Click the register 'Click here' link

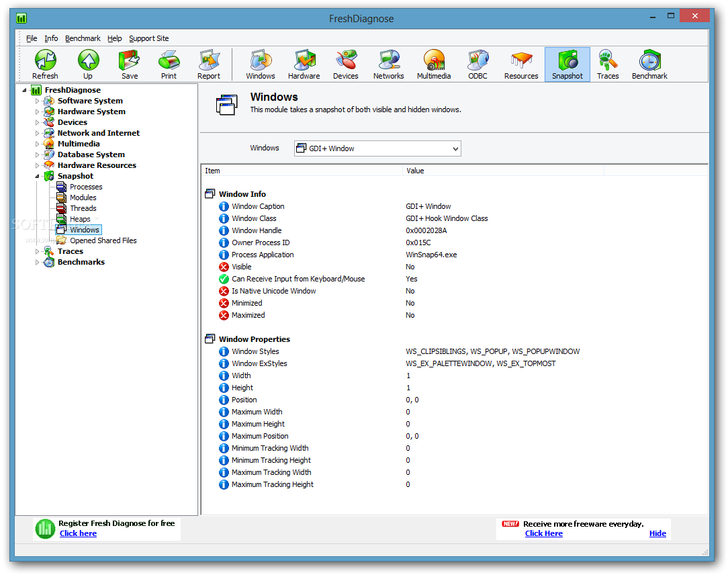coord(78,533)
